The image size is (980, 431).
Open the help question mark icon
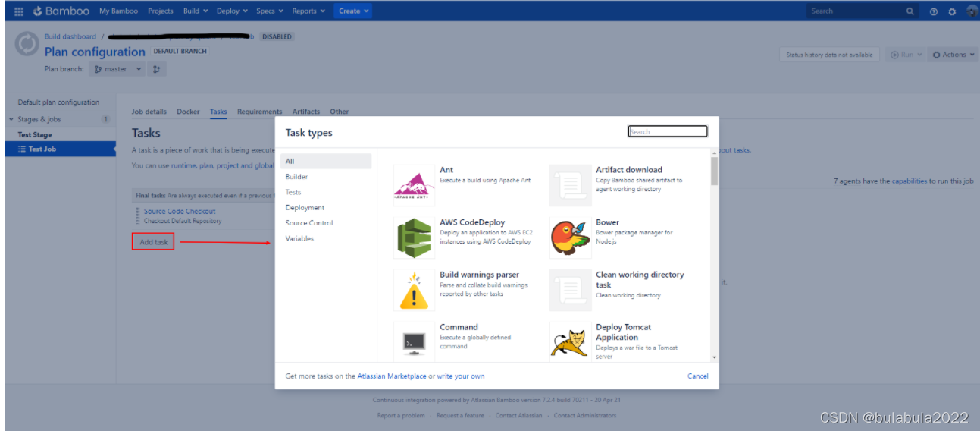[x=933, y=11]
